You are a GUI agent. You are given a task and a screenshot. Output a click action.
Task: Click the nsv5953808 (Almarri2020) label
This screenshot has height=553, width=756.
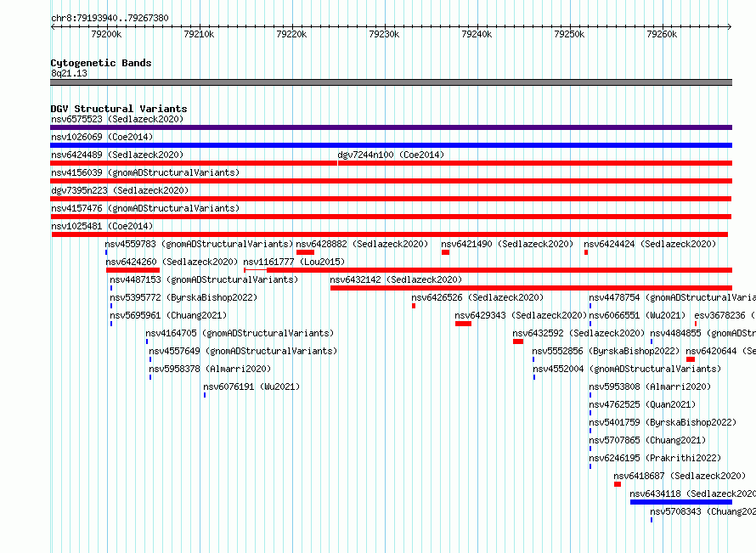click(x=650, y=387)
